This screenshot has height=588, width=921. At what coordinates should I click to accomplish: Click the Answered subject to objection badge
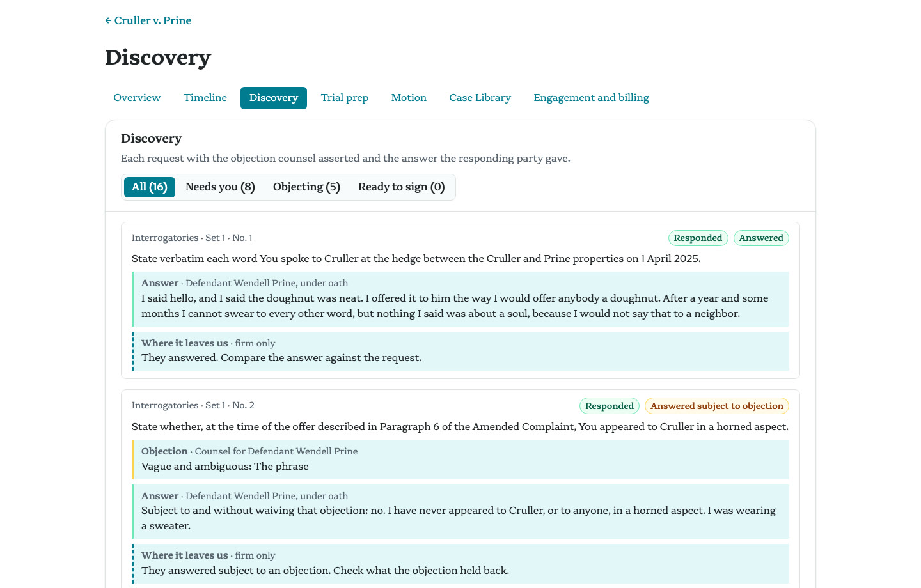click(x=717, y=406)
